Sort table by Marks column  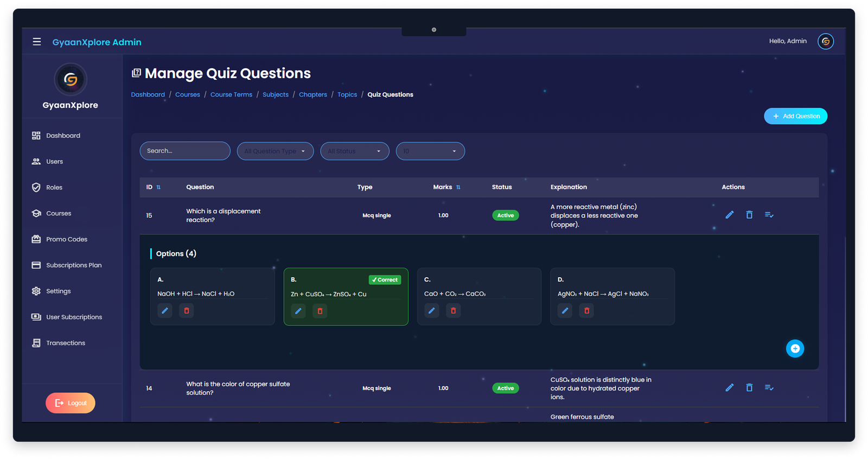[458, 187]
